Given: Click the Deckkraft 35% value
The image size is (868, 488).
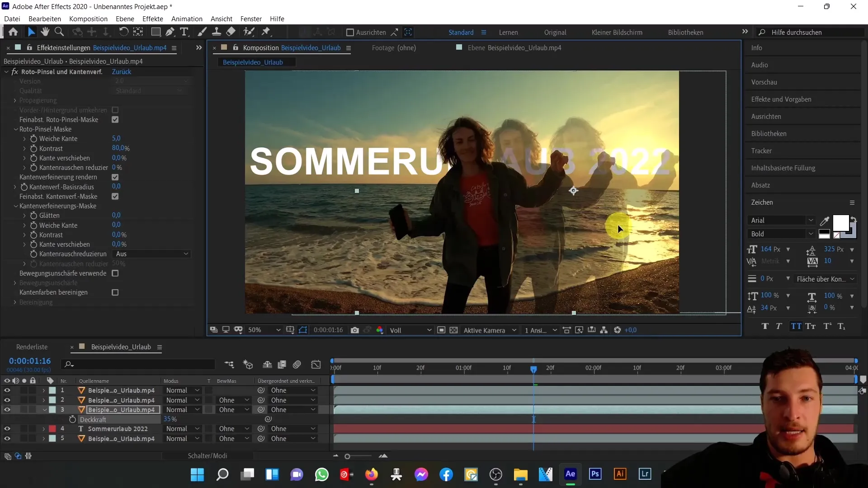Looking at the screenshot, I should [170, 419].
